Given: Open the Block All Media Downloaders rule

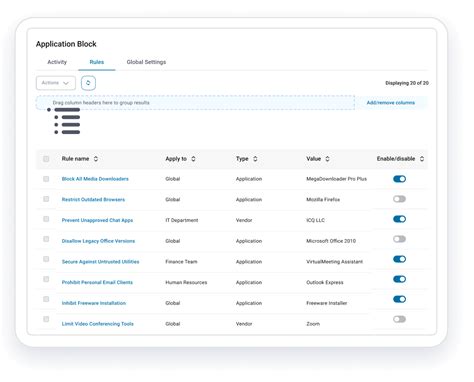Looking at the screenshot, I should (95, 179).
